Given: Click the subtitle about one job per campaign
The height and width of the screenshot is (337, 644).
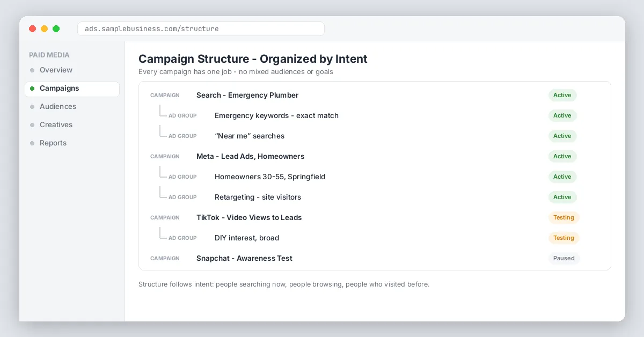Looking at the screenshot, I should 236,72.
